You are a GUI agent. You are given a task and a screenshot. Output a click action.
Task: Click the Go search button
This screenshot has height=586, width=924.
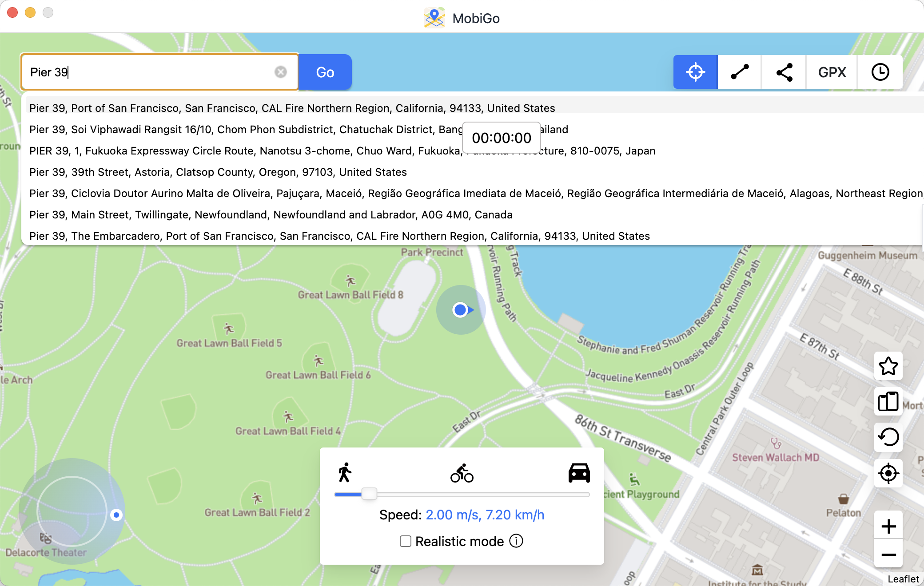tap(325, 72)
